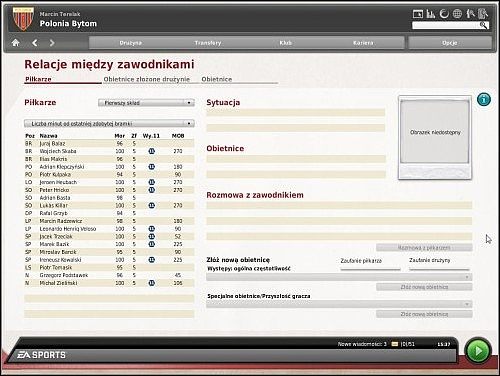Click the blue info icon
The height and width of the screenshot is (376, 500).
pyautogui.click(x=484, y=99)
